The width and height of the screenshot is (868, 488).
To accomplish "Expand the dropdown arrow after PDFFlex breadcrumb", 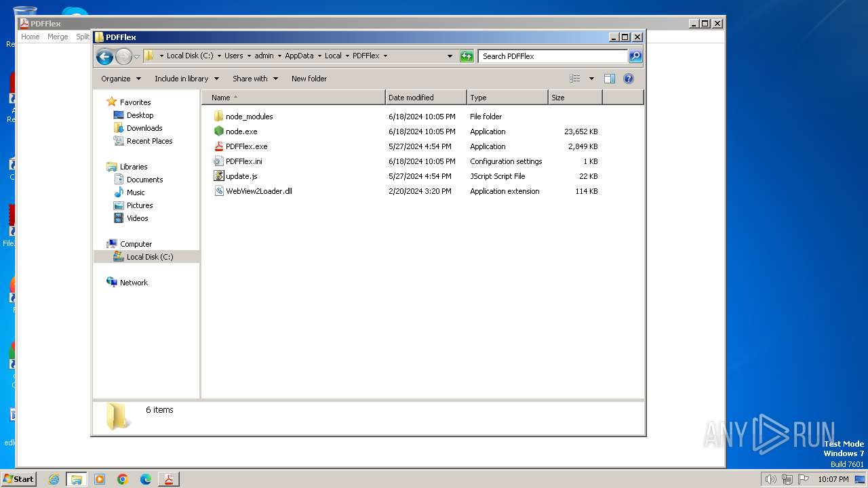I will point(385,56).
